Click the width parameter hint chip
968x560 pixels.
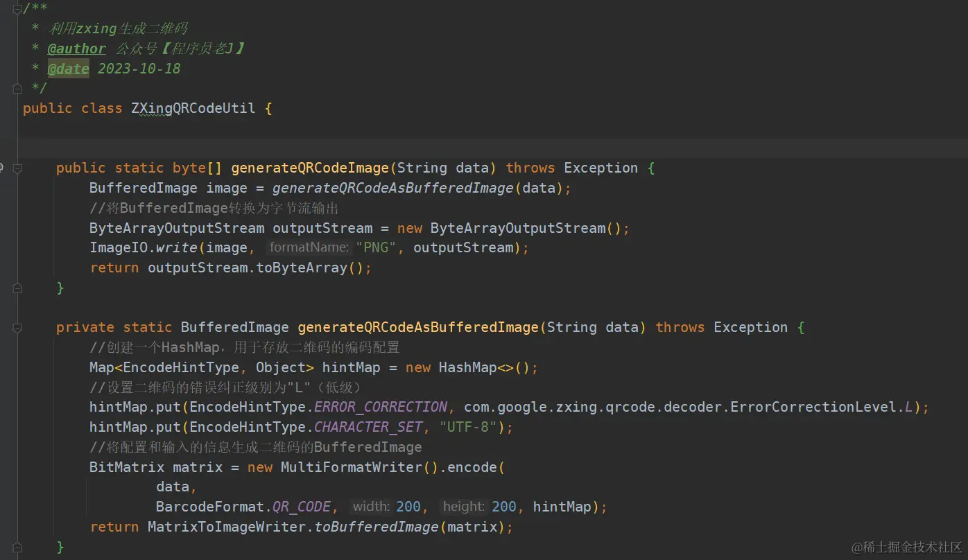370,507
